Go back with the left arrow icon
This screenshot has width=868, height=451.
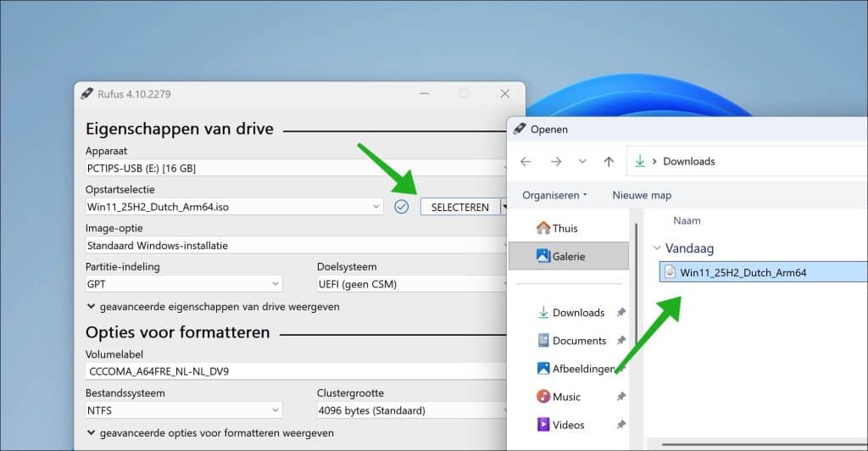[x=526, y=161]
